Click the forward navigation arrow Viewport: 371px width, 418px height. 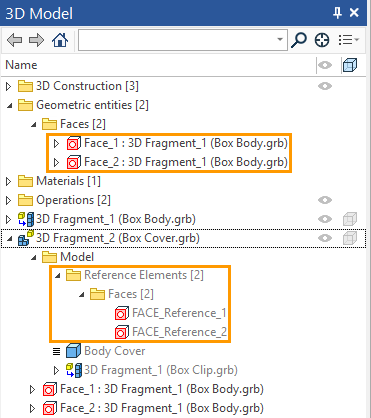pos(36,40)
